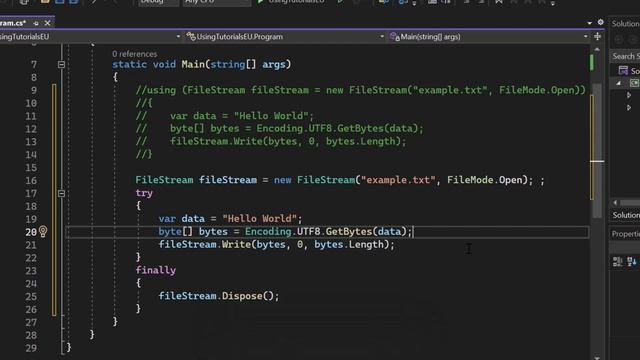The width and height of the screenshot is (640, 360).
Task: Click the Alphabetical sort icon in Properties panel
Action: pos(632,262)
